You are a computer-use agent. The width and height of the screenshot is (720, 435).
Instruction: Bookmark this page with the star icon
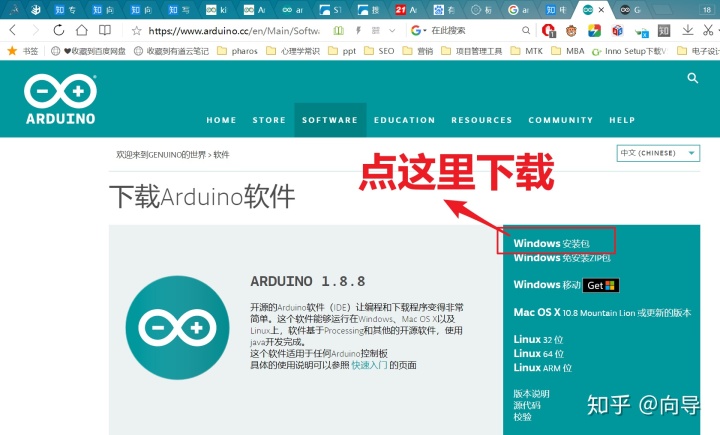coord(136,31)
